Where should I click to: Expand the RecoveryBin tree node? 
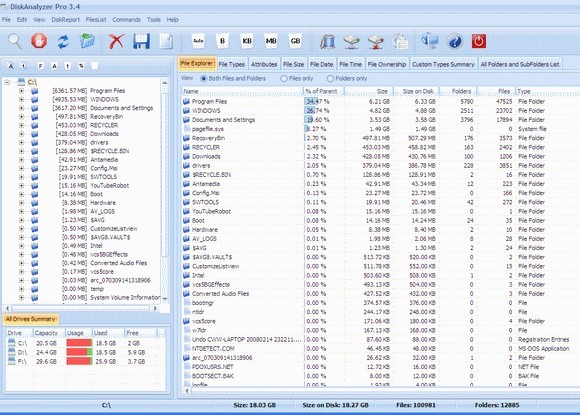(x=21, y=117)
